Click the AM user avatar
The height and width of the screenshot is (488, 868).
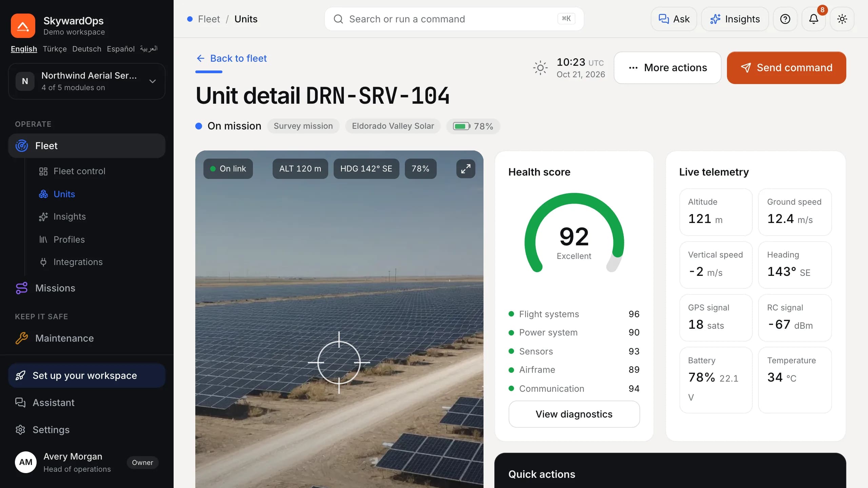[x=26, y=462]
